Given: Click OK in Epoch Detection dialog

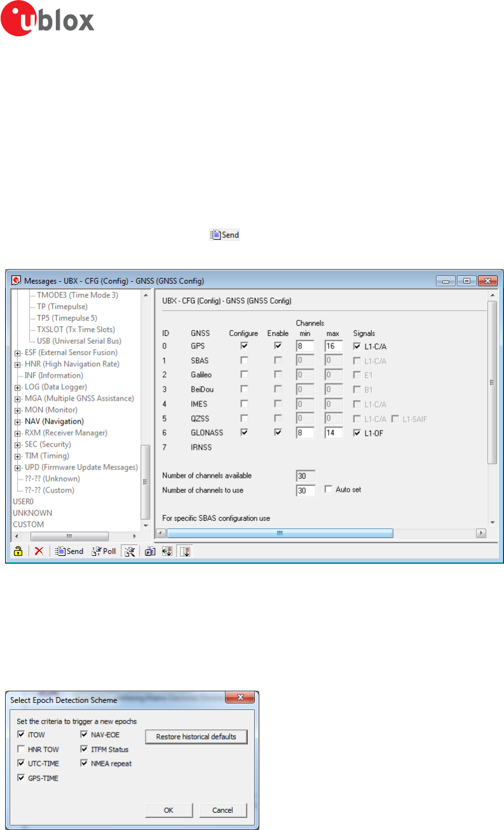Looking at the screenshot, I should [168, 810].
